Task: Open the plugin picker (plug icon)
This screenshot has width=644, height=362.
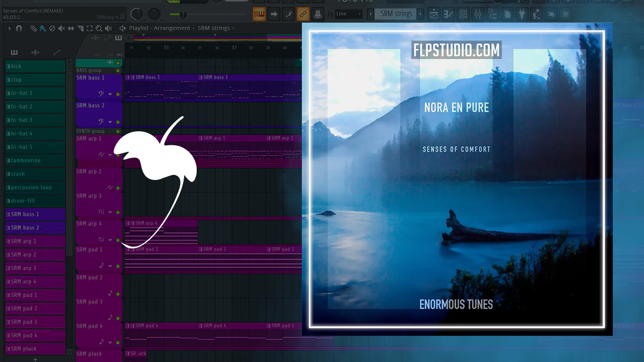Action: point(522,14)
